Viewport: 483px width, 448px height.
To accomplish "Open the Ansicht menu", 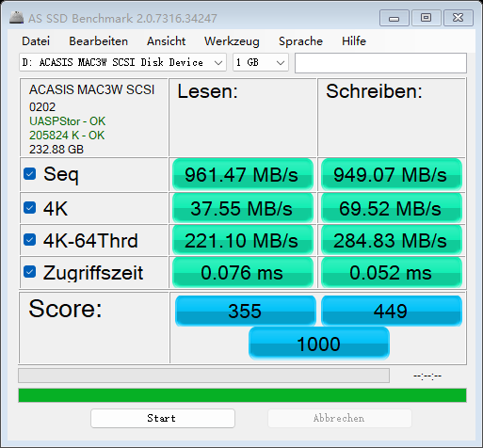I will 167,41.
